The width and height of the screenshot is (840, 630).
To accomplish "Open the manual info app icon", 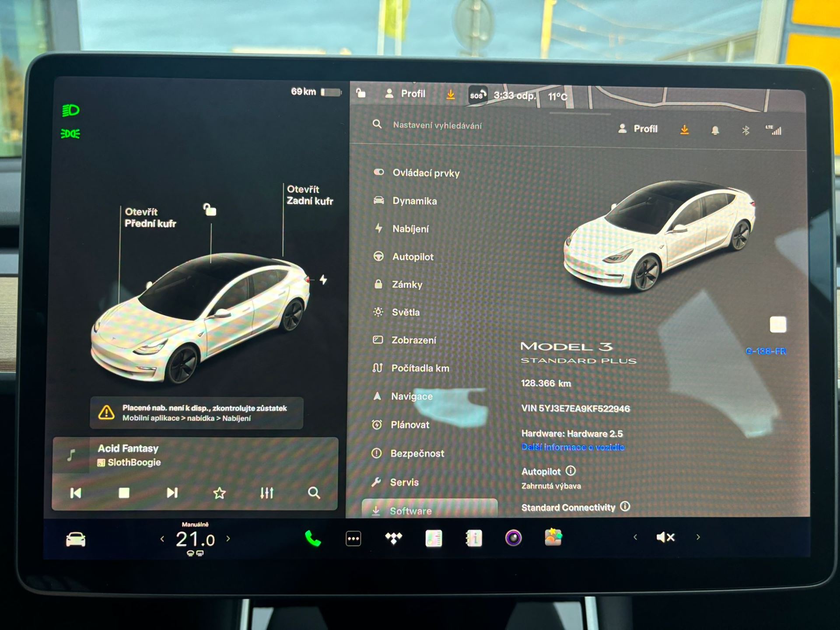I will pos(474,538).
